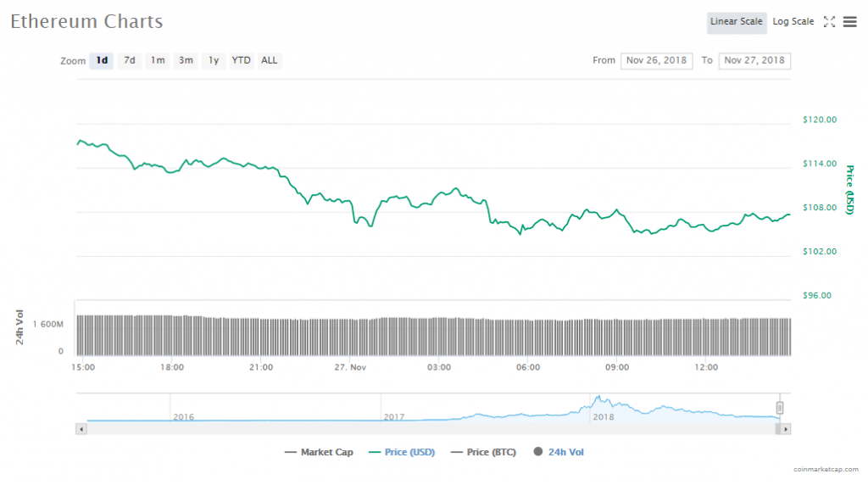
Task: Select Linear Scale button
Action: (x=736, y=22)
